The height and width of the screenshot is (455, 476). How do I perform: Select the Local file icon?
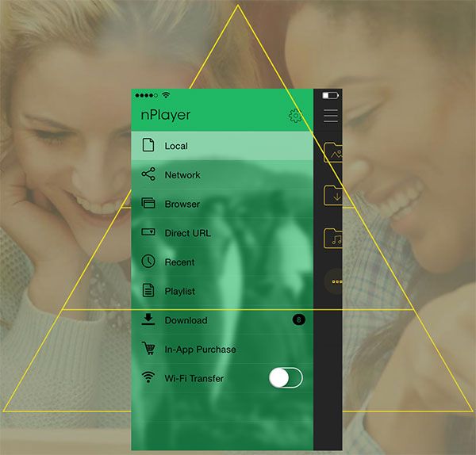click(148, 145)
